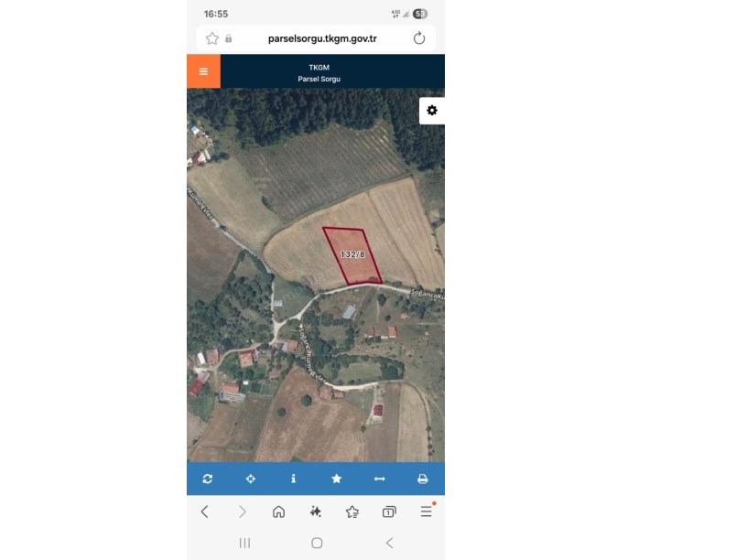
Task: Open the browser three-line menu
Action: point(427,512)
